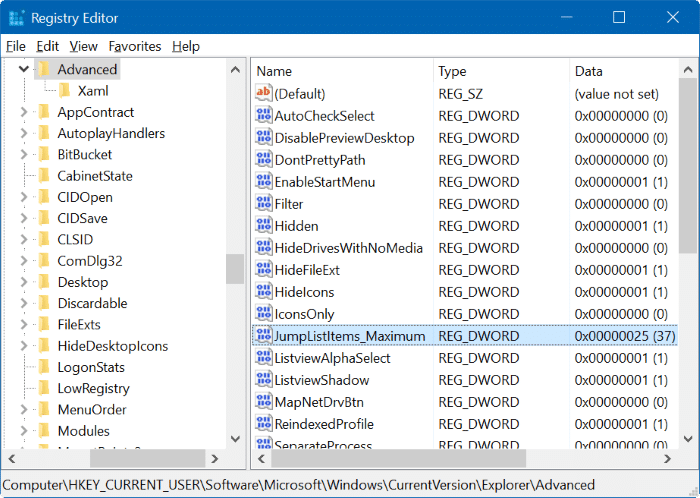Screen dimensions: 700x498
Task: Select the Discardable key label
Action: coord(92,303)
